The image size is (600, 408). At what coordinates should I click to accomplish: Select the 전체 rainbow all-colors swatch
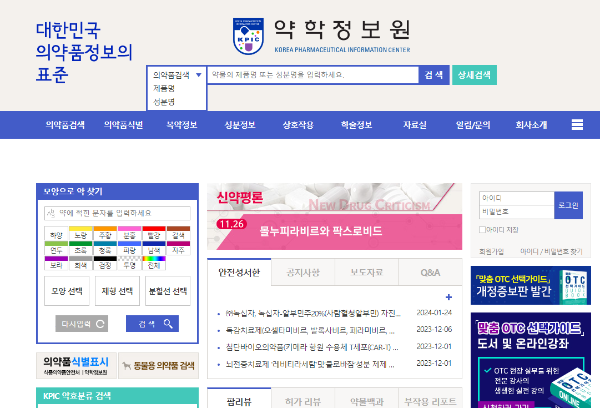154,263
